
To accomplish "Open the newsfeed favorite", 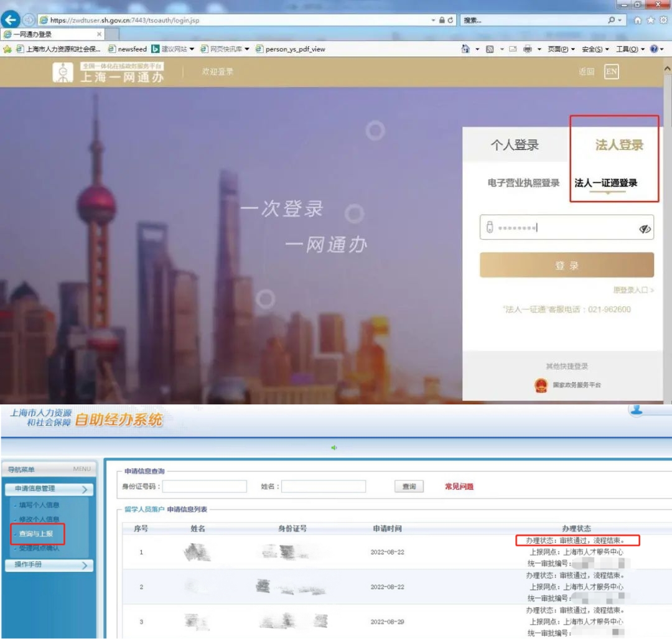I will click(x=128, y=49).
